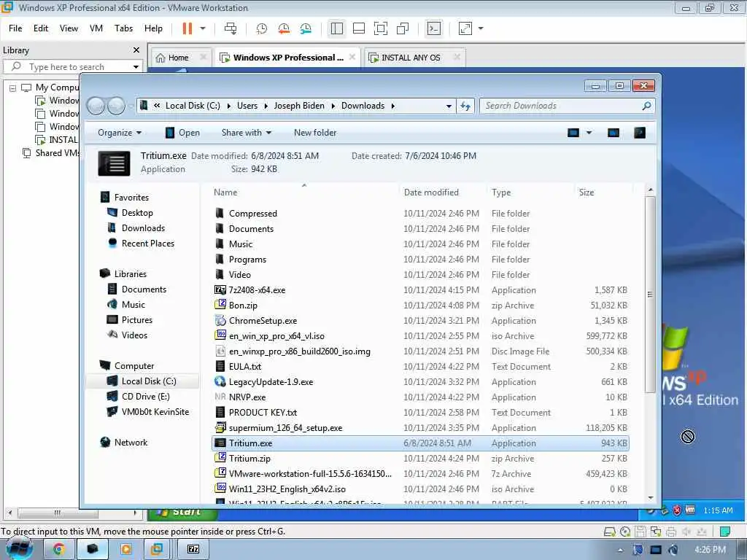The width and height of the screenshot is (747, 560).
Task: Open CD Drive (E:) in the sidebar
Action: 145,397
